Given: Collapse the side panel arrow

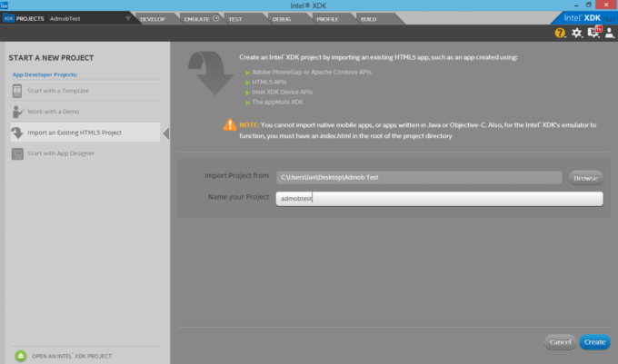Looking at the screenshot, I should point(166,133).
